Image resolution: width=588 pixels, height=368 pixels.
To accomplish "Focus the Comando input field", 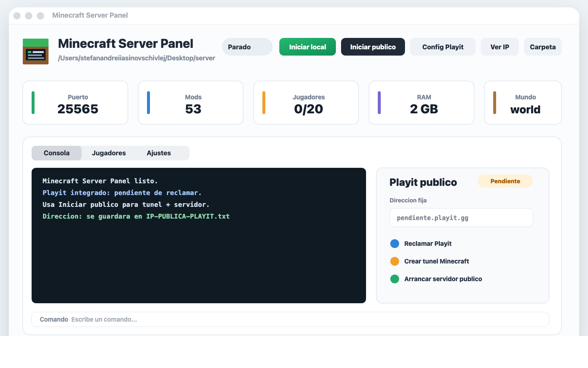I will (x=290, y=319).
